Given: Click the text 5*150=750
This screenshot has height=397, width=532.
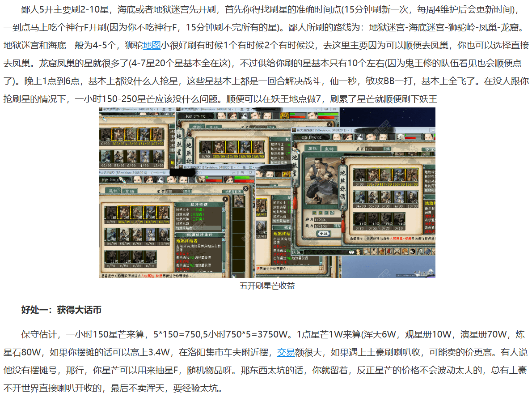Looking at the screenshot, I should tap(177, 334).
